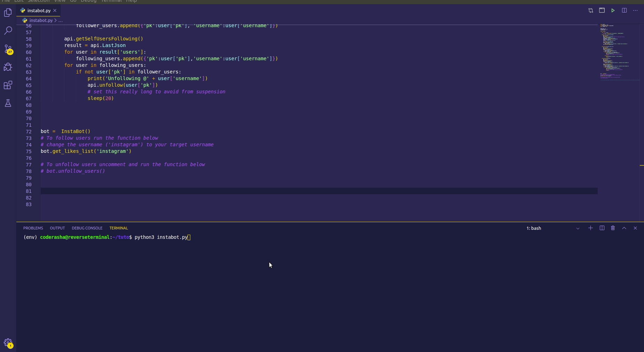The image size is (644, 352).
Task: Click the Open Changes compare icon in editor toolbar
Action: (591, 10)
